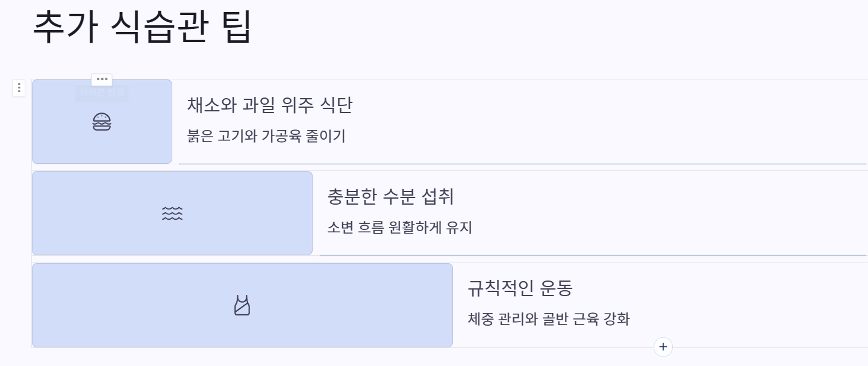Click the hamburger food icon in first card
Viewport: 868px width, 366px height.
102,122
